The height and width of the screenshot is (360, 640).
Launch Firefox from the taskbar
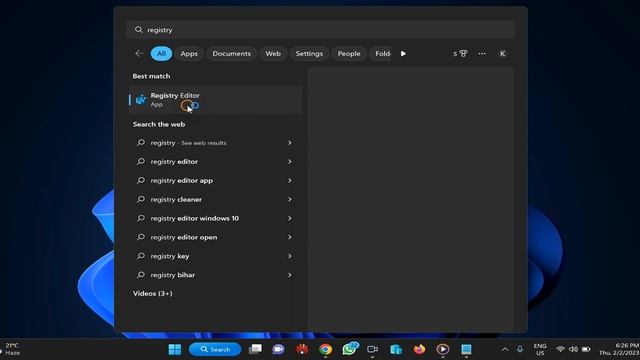[x=419, y=349]
